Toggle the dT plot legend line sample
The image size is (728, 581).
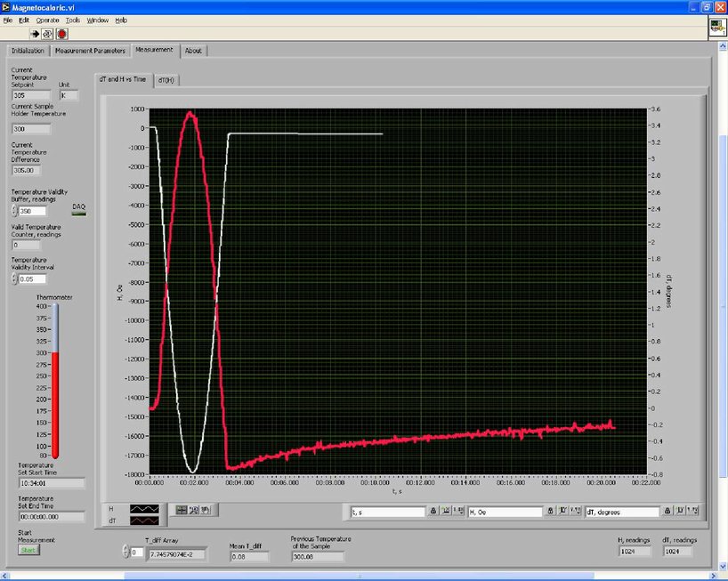(143, 520)
